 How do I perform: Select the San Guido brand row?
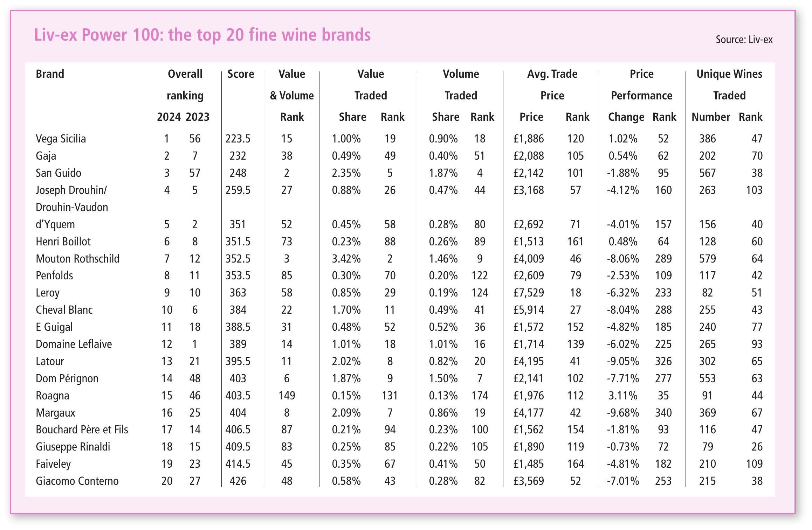click(58, 173)
